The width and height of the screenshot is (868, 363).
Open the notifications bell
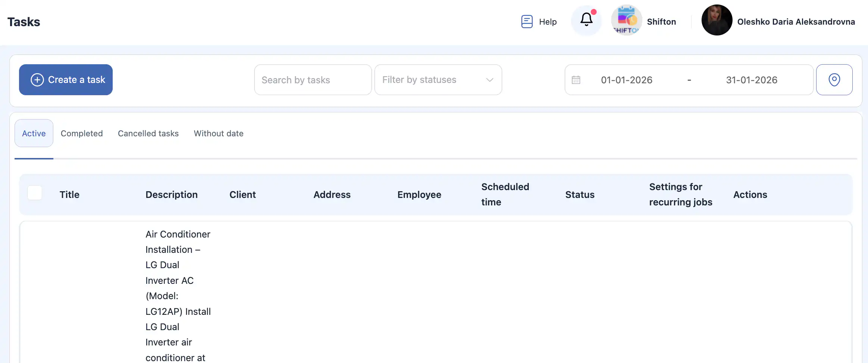point(586,20)
